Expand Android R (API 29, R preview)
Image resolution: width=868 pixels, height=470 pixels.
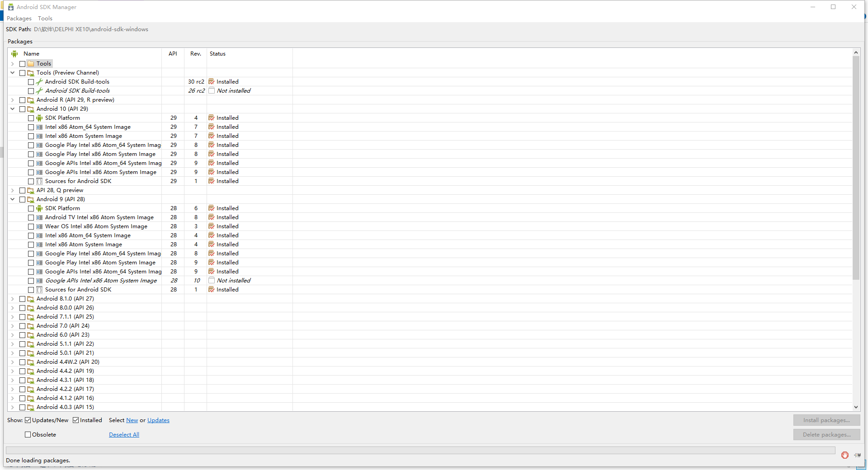click(x=13, y=100)
